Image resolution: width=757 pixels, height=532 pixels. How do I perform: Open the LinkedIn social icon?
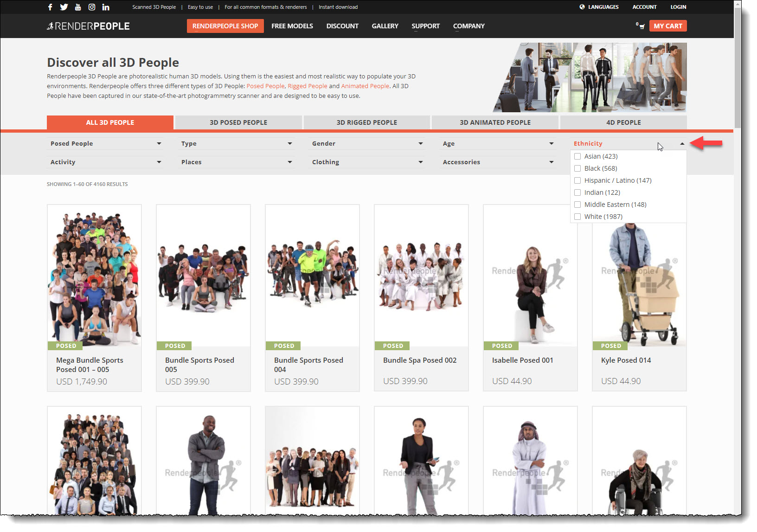pos(106,7)
